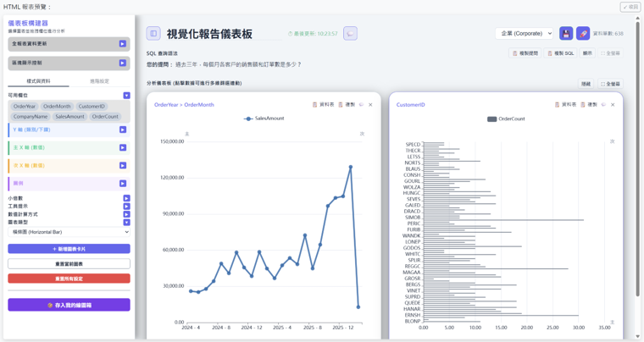Click 資料筆數: 638 text
The width and height of the screenshot is (644, 342).
click(608, 34)
